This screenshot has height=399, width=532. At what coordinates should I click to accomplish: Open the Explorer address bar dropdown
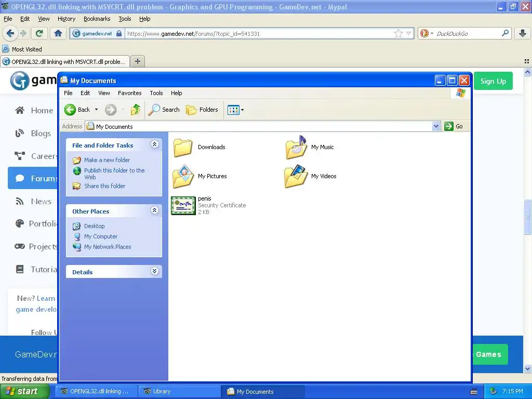[436, 127]
